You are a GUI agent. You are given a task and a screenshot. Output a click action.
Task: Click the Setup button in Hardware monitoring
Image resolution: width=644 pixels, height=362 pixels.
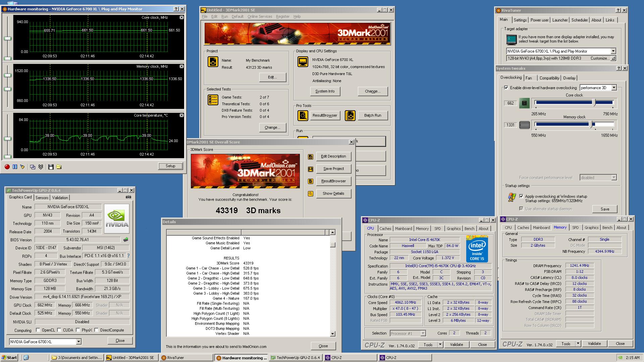(170, 166)
